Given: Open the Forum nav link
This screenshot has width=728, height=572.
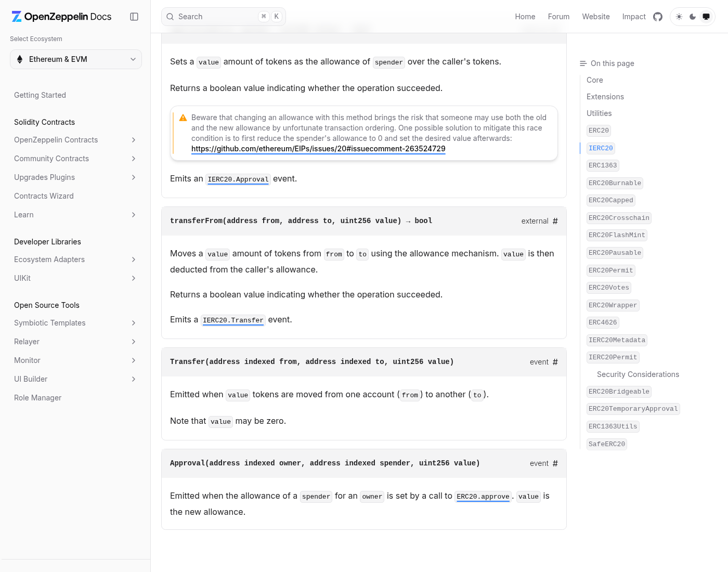Looking at the screenshot, I should [558, 17].
